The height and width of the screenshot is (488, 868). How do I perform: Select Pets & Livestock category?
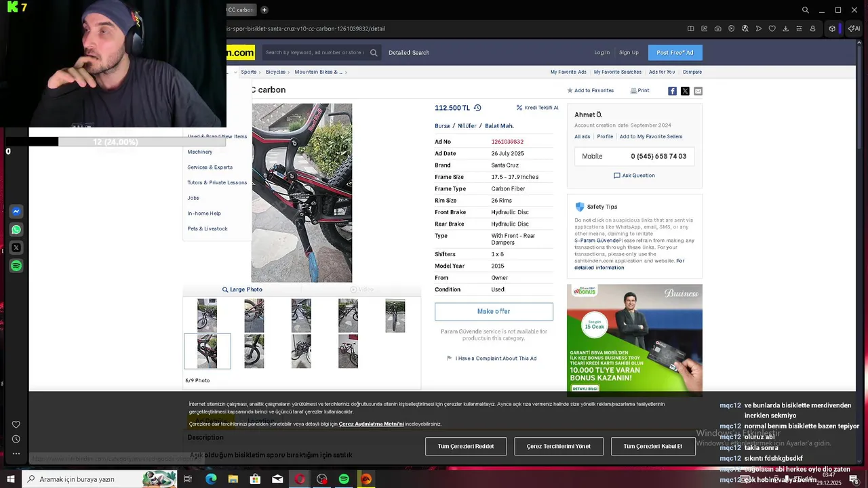(x=208, y=228)
